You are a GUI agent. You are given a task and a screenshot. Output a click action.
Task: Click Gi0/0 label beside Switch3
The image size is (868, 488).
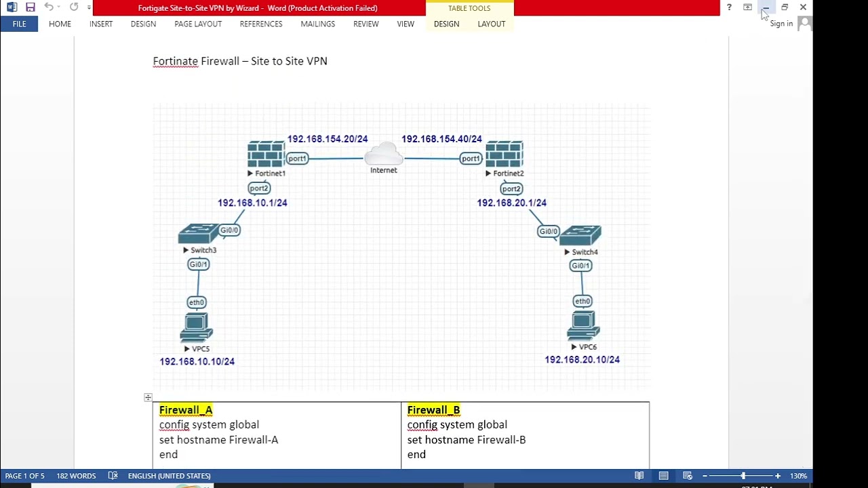(x=229, y=230)
